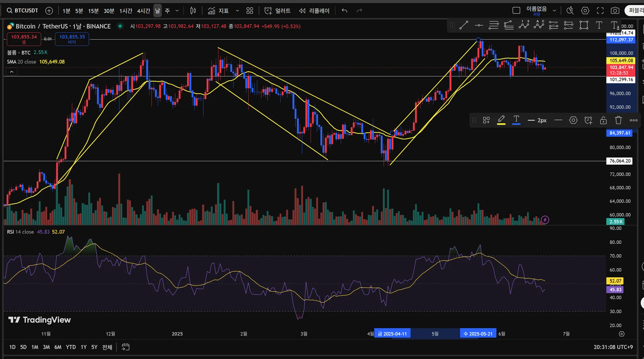Select the trend line drawing tool
Viewport: 644px width, 359px height.
[464, 25]
